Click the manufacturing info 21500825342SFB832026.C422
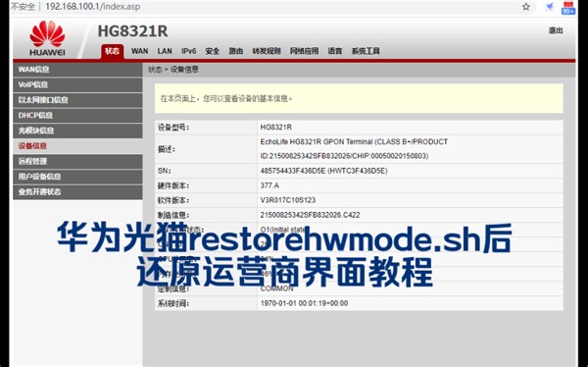This screenshot has width=588, height=367. [310, 215]
